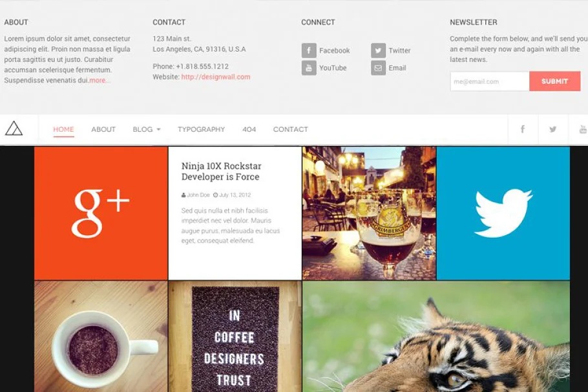Click the triangle site logo
Viewport: 588px width, 392px height.
point(14,129)
